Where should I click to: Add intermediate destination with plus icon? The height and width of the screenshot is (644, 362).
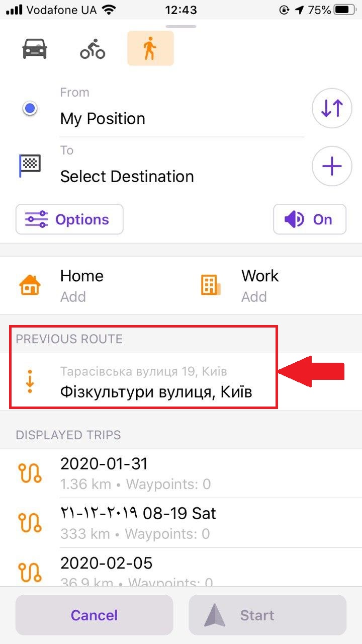[x=331, y=167]
